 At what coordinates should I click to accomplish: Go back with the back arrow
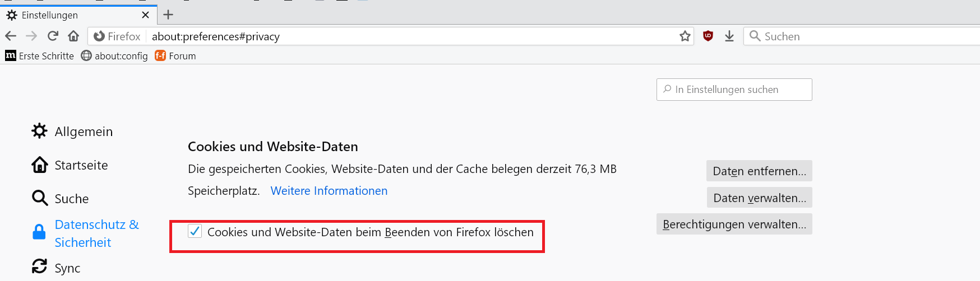click(x=11, y=36)
